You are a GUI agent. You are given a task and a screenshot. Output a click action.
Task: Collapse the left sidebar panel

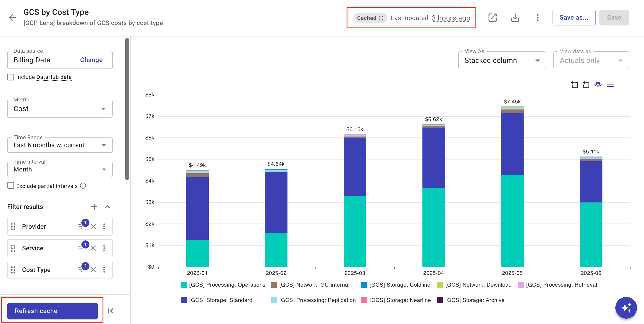pos(110,311)
